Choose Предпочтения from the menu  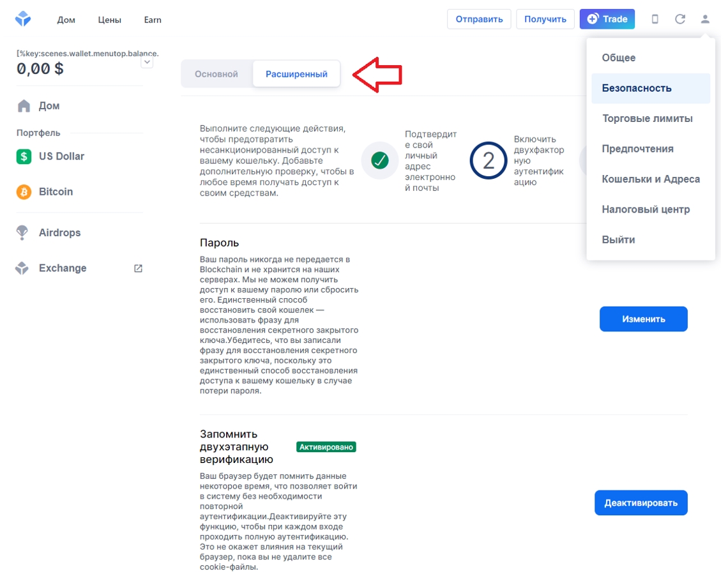point(651,149)
